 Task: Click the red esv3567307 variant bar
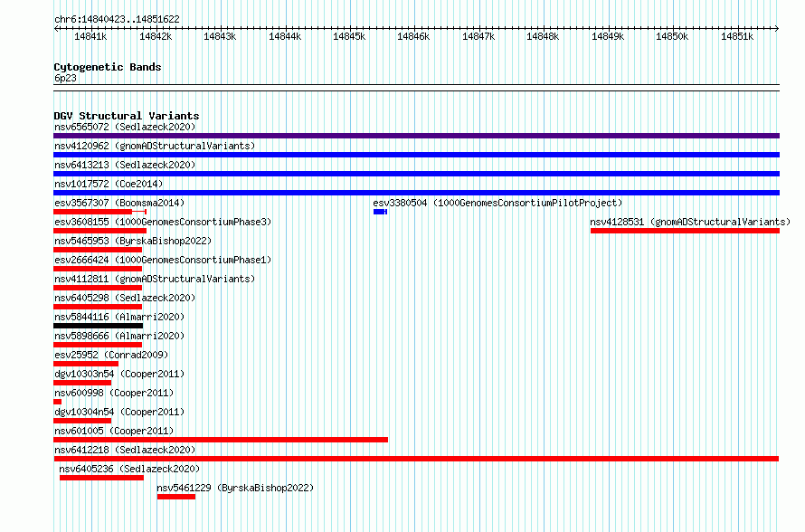tap(100, 212)
